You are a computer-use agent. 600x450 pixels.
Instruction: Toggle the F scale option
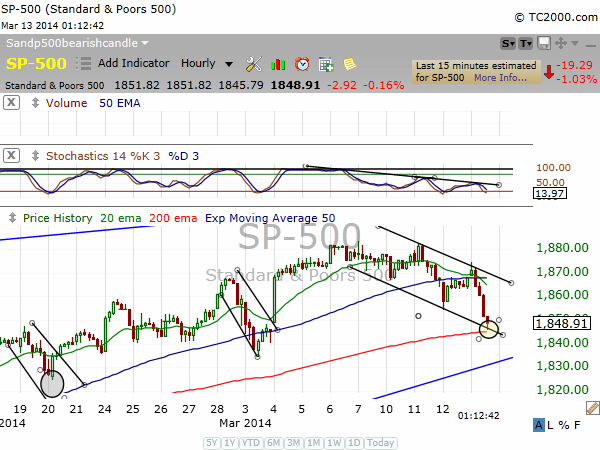click(577, 425)
